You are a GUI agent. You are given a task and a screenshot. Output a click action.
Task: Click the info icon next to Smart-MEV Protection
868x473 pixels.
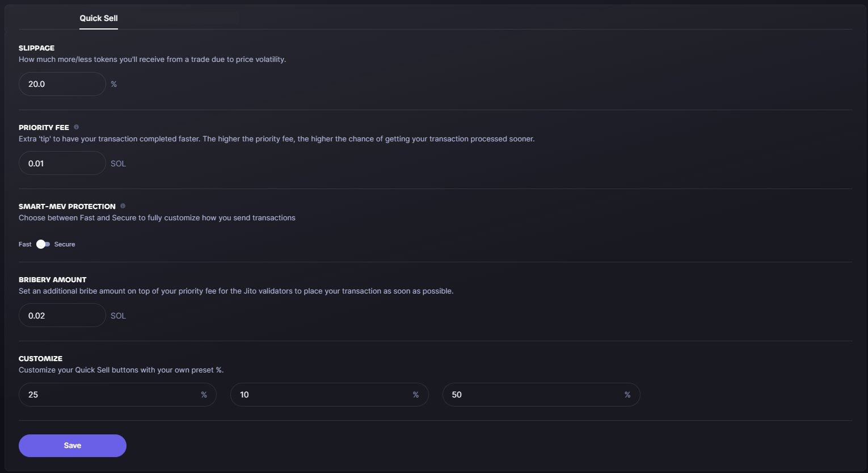tap(123, 206)
